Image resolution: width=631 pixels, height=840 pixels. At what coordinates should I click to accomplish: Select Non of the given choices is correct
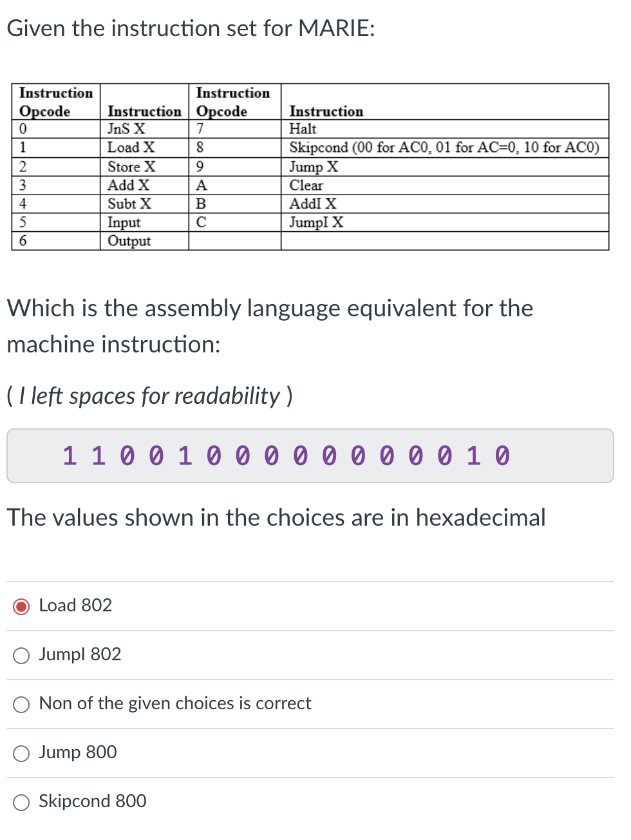21,704
